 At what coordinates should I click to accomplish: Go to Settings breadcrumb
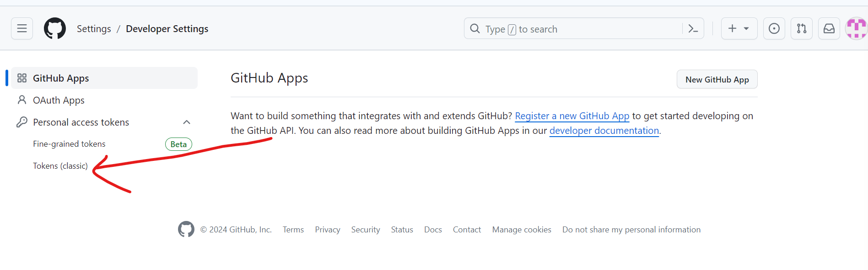pyautogui.click(x=94, y=29)
